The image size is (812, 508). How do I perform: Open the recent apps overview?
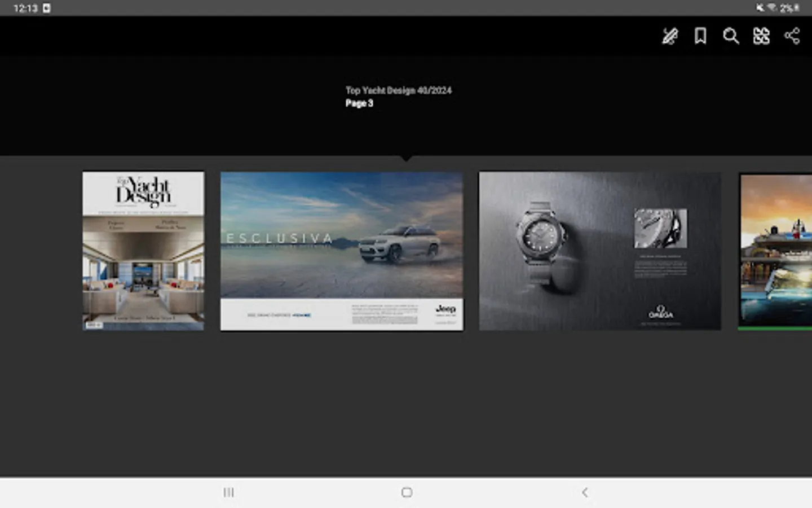[228, 492]
